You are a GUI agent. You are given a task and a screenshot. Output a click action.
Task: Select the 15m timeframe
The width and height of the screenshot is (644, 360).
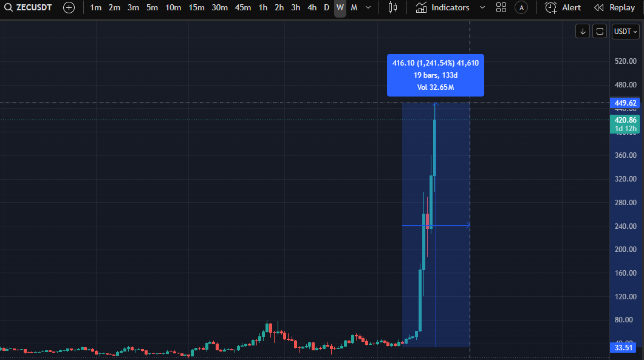196,8
